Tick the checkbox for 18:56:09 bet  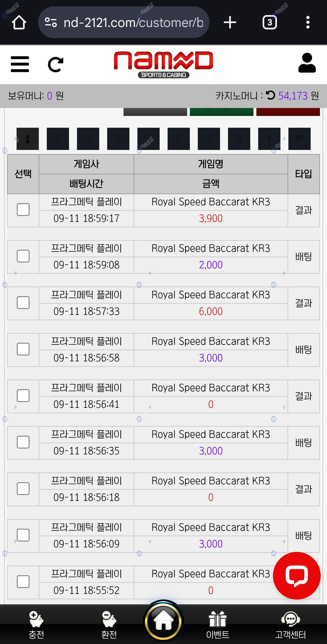[x=23, y=535]
